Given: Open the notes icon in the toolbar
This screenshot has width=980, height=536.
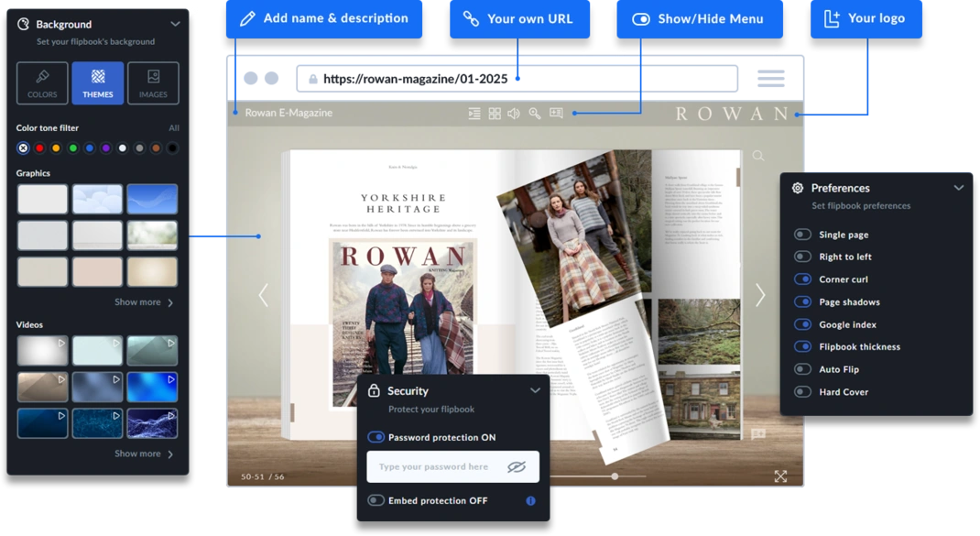Looking at the screenshot, I should pos(556,113).
